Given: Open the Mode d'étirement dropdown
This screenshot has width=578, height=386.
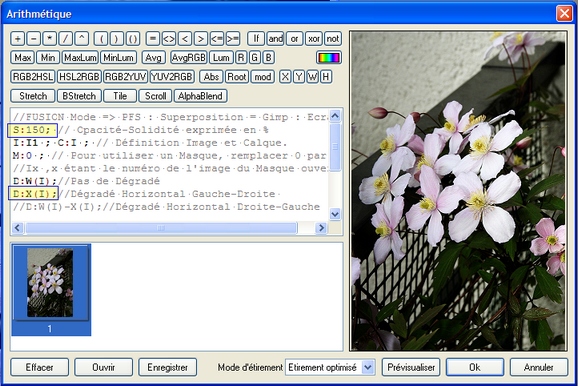Looking at the screenshot, I should click(x=330, y=367).
